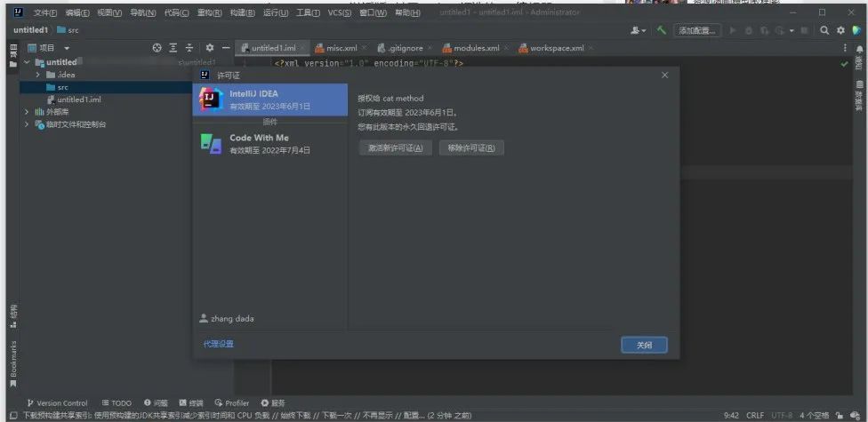This screenshot has width=868, height=422.
Task: Open the 服务 services tool window
Action: [273, 403]
